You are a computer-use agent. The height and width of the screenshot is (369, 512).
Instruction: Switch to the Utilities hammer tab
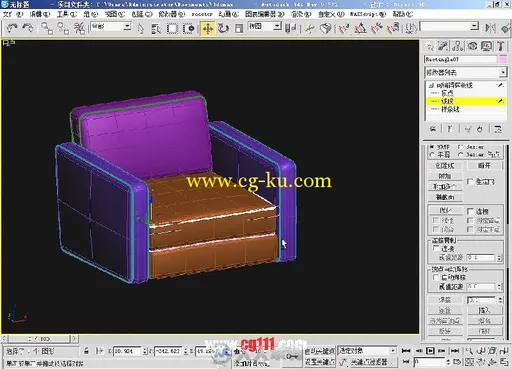500,46
